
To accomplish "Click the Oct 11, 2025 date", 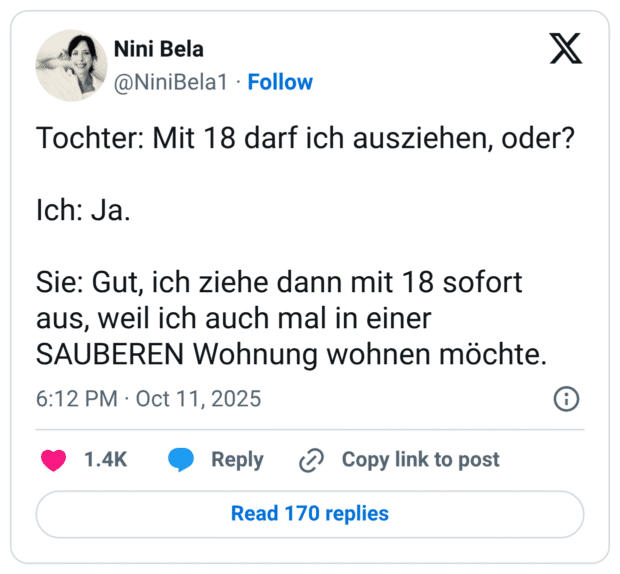I will 198,399.
